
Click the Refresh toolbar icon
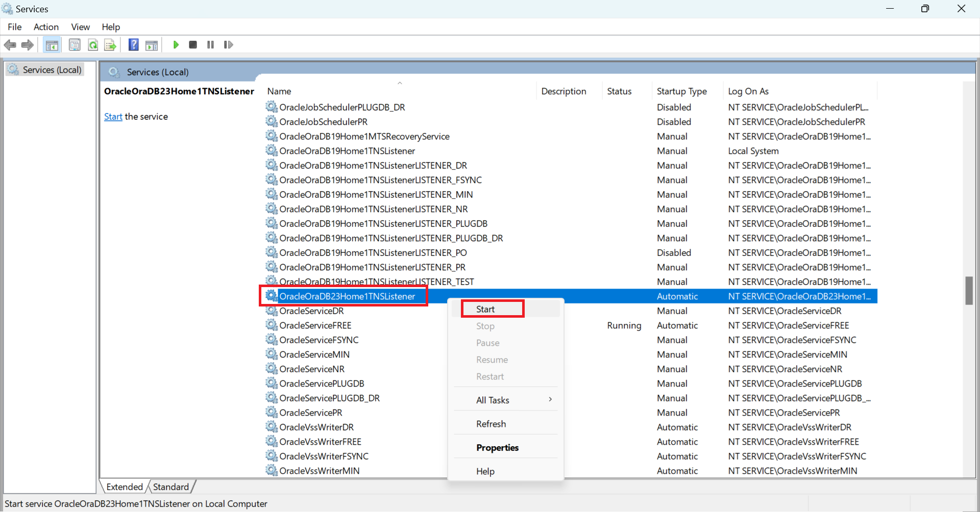tap(93, 45)
